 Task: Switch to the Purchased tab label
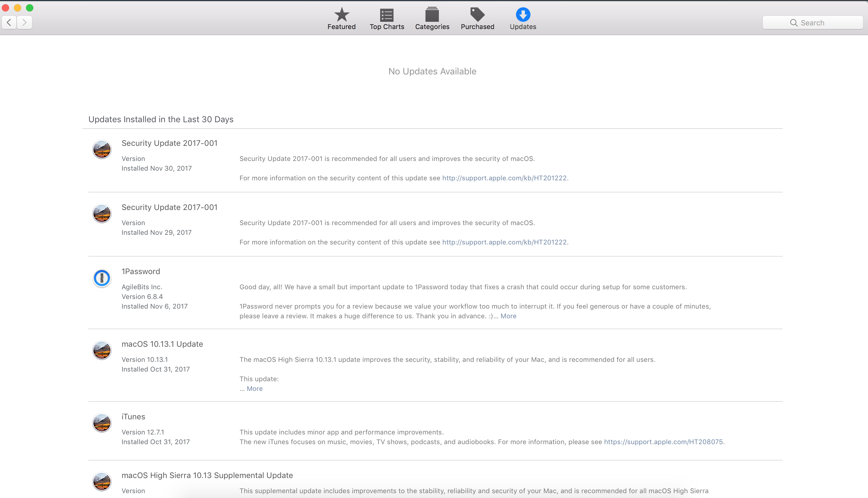478,27
